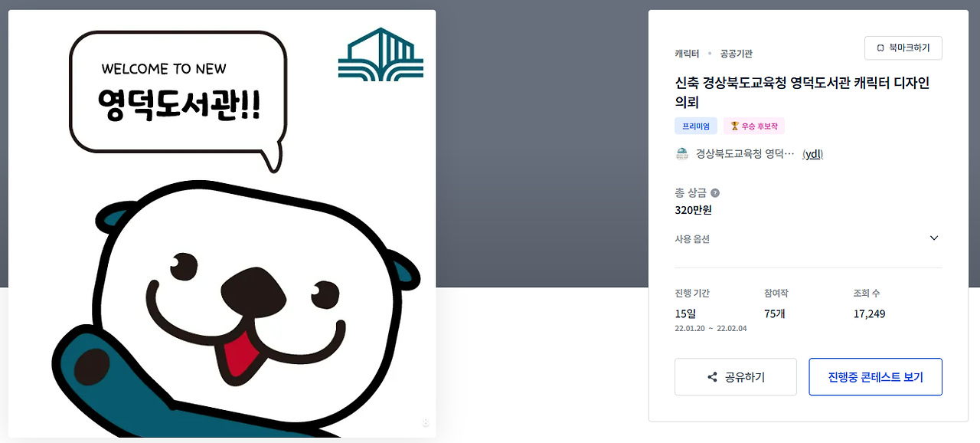
Task: Click the 공유하기 button
Action: [736, 377]
